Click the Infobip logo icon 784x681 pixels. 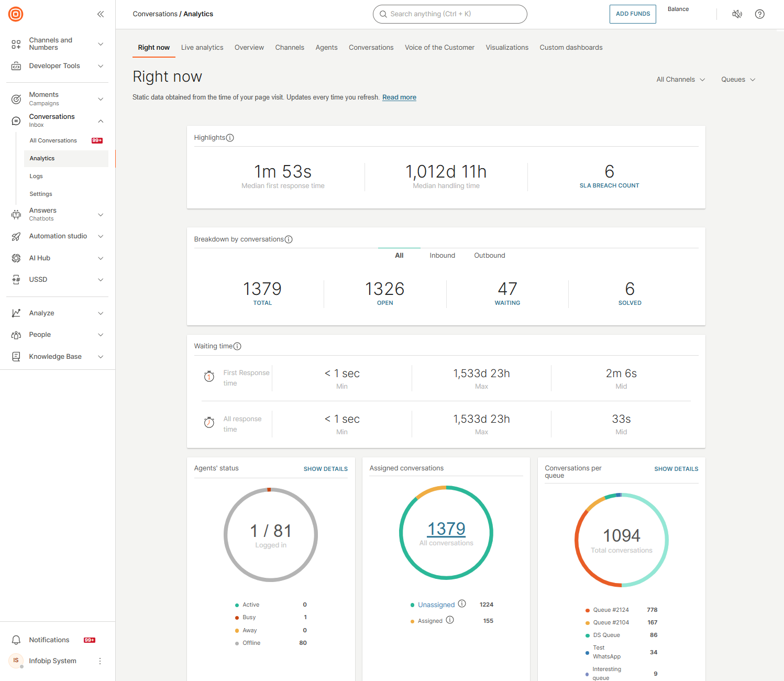click(16, 14)
